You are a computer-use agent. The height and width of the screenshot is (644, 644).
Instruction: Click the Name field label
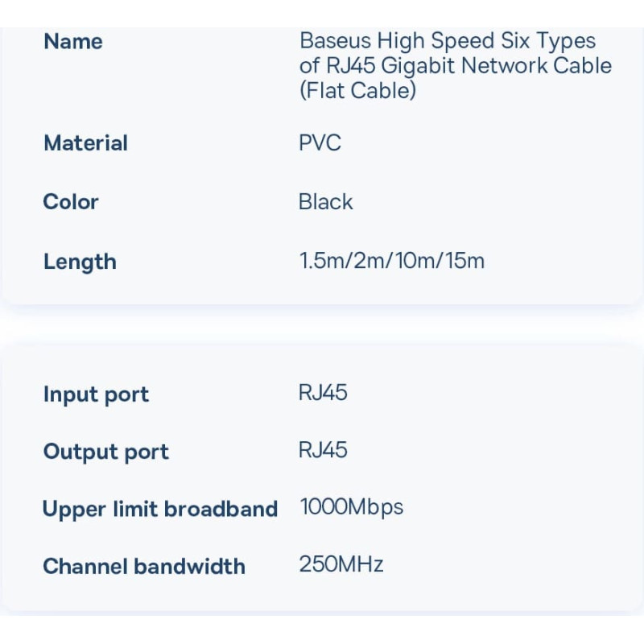pos(73,41)
